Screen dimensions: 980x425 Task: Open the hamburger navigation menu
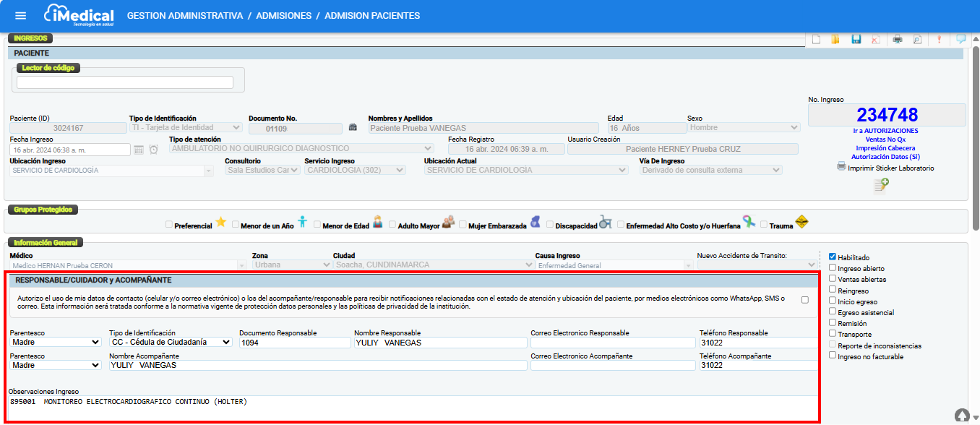coord(20,16)
